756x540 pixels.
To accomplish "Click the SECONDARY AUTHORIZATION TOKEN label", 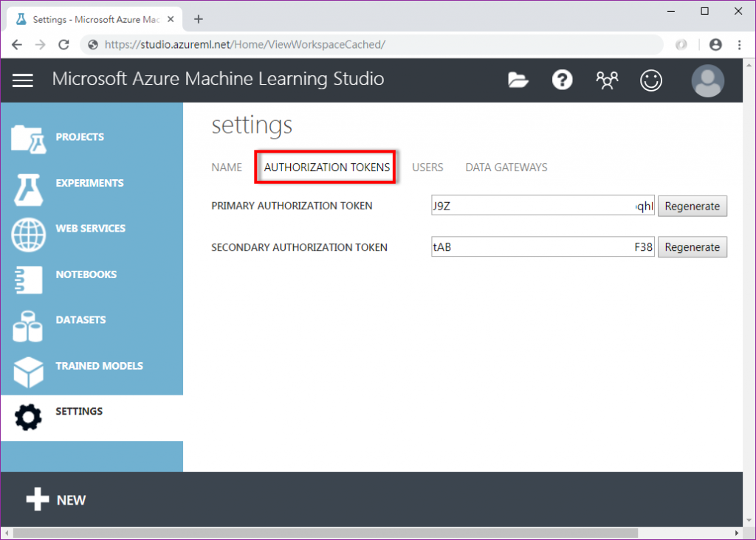I will pyautogui.click(x=300, y=247).
